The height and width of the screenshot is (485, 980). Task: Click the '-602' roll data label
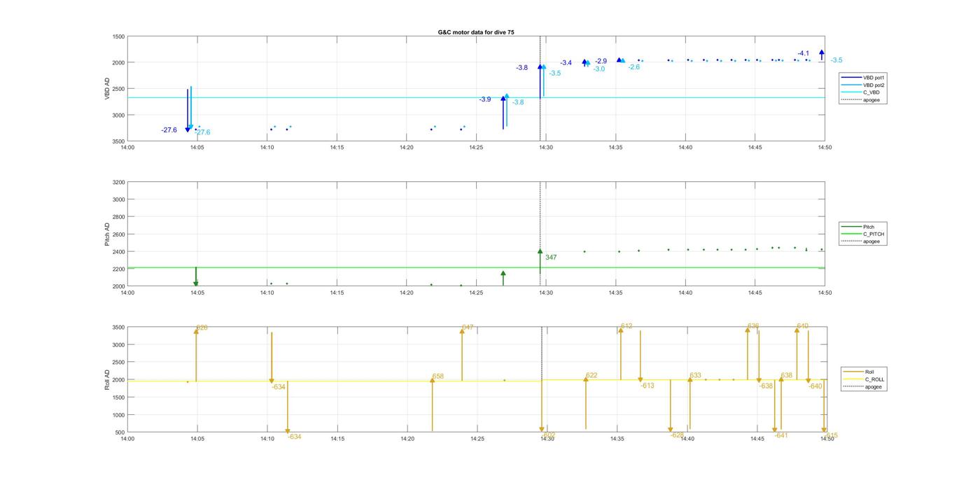click(549, 435)
